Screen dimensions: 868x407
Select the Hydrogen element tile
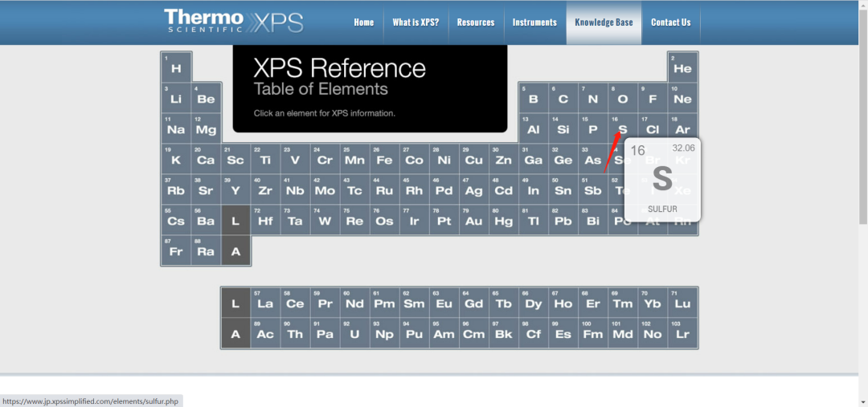pyautogui.click(x=176, y=67)
